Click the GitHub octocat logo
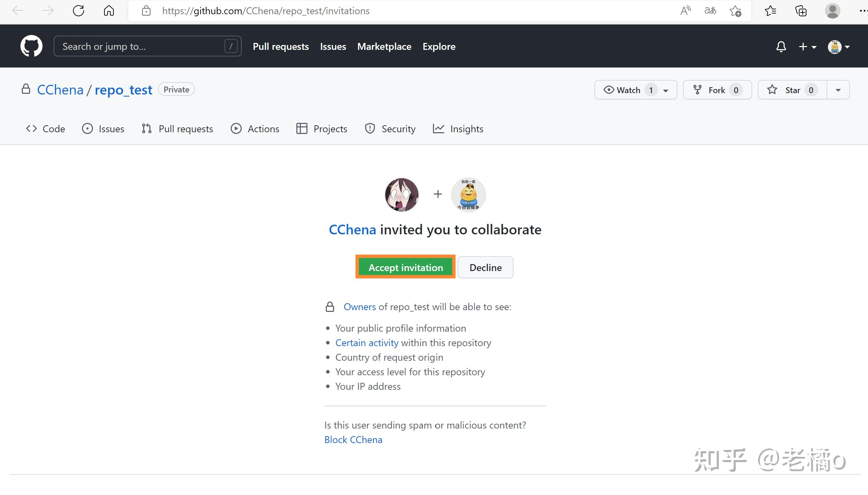 (x=31, y=46)
